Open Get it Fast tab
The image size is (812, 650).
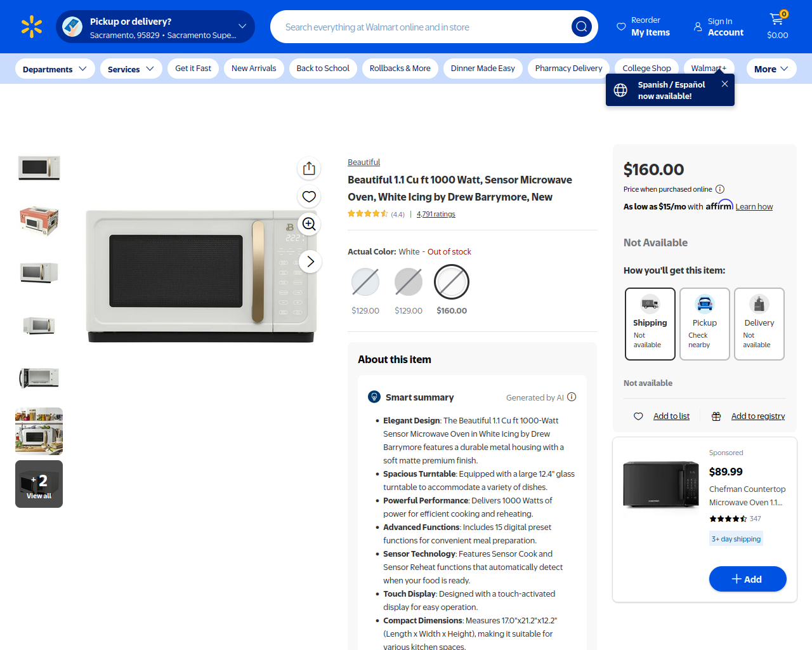click(193, 69)
